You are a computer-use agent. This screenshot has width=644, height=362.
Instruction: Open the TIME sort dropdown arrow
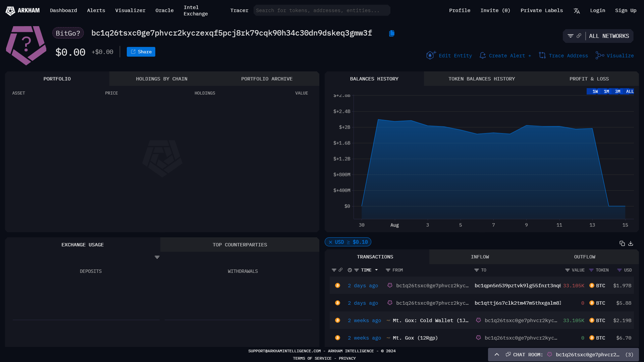tap(376, 270)
